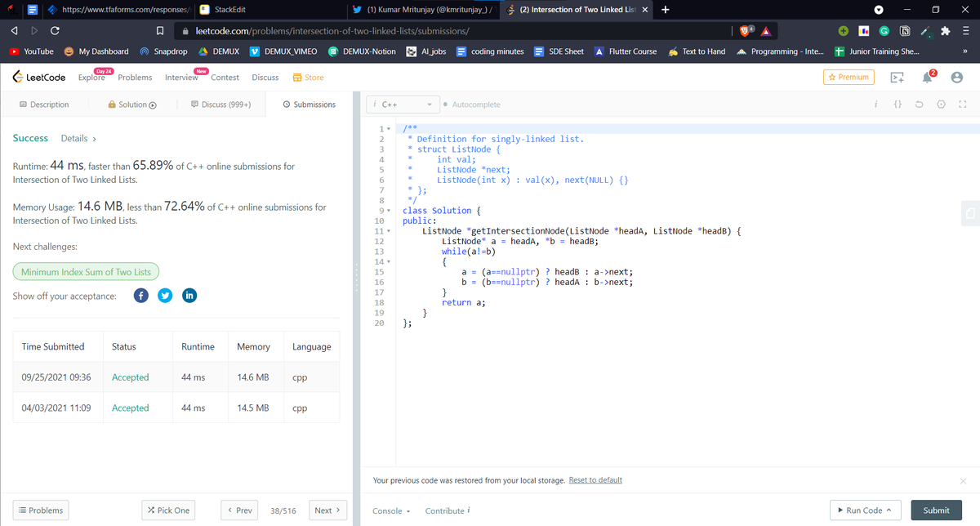The width and height of the screenshot is (980, 526).
Task: Click the colored bar chart extension icon
Action: [x=863, y=30]
